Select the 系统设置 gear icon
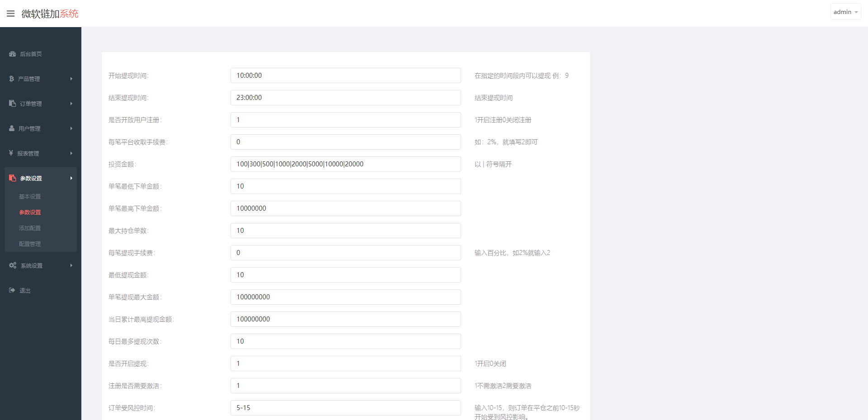This screenshot has height=420, width=868. 12,265
